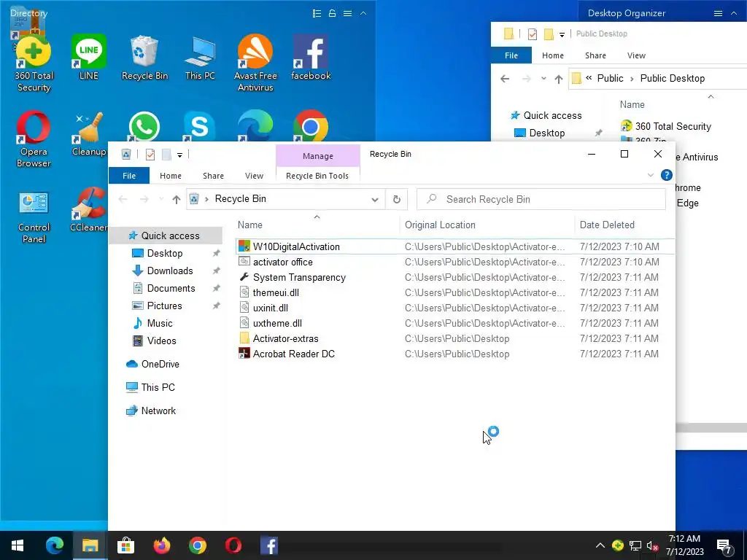
Task: Collapse the Directory fence panel
Action: (x=363, y=13)
